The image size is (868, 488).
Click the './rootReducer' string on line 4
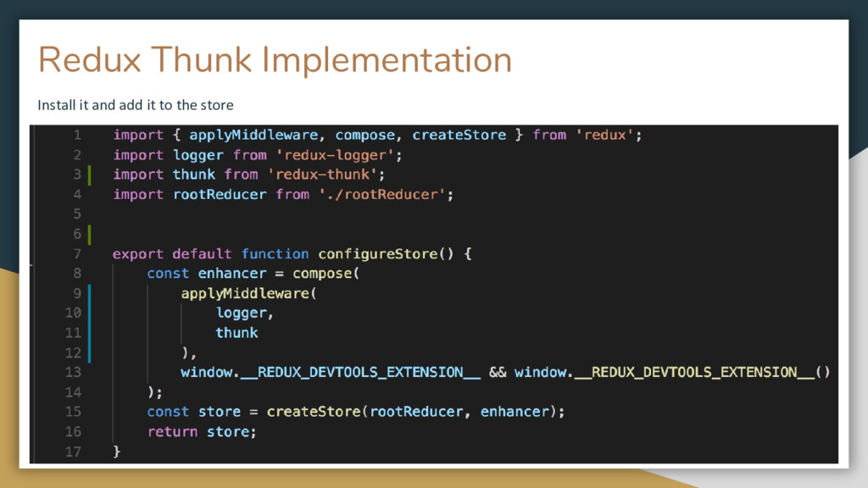point(382,195)
